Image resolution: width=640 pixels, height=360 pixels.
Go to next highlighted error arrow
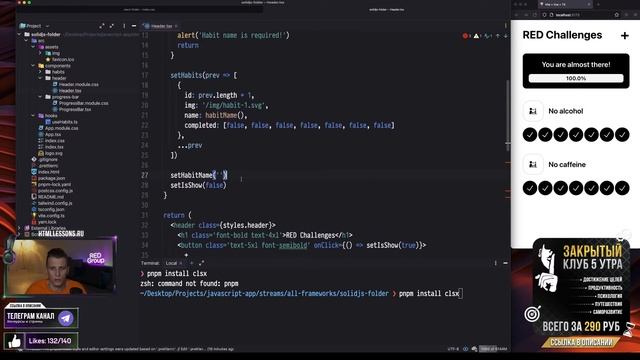coord(506,36)
